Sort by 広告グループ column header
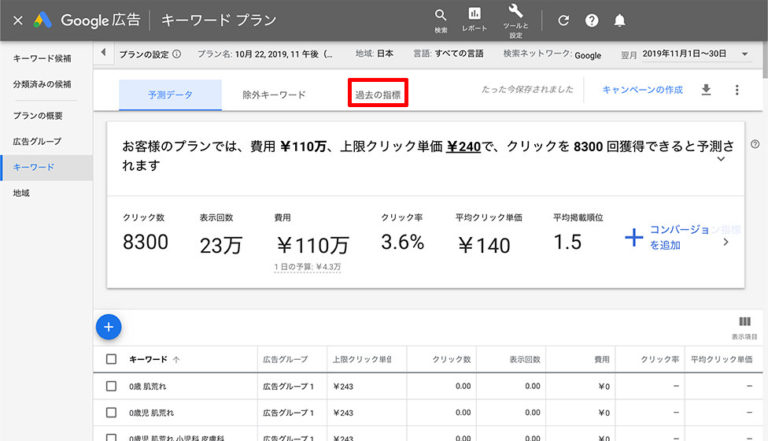768x441 pixels. tap(286, 359)
